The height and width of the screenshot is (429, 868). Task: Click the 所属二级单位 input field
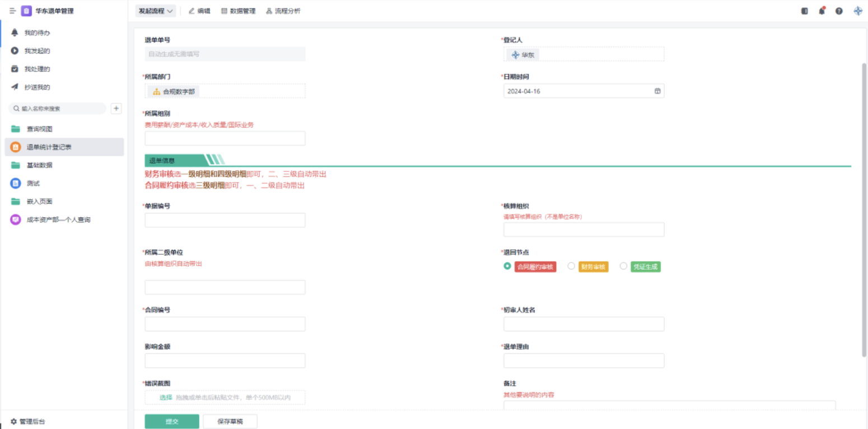(x=225, y=287)
